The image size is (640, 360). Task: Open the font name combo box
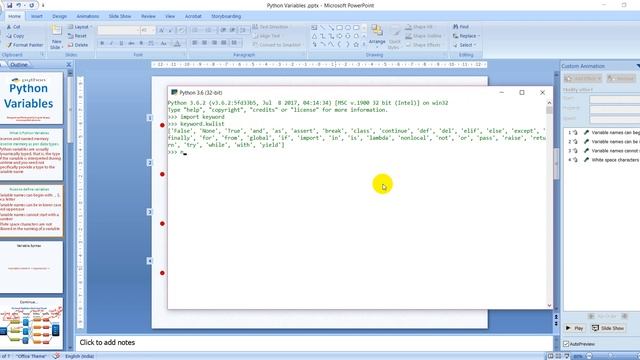coord(118,30)
